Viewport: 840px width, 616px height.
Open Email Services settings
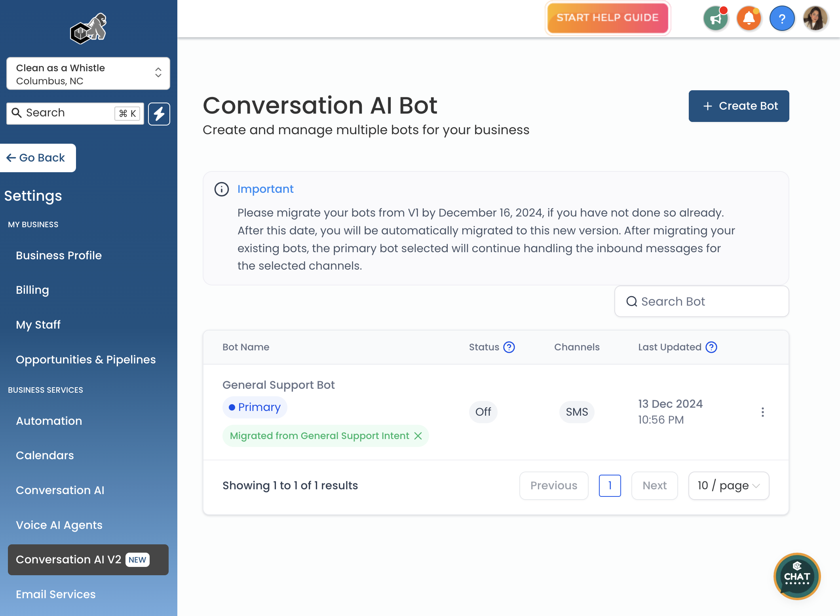tap(56, 594)
